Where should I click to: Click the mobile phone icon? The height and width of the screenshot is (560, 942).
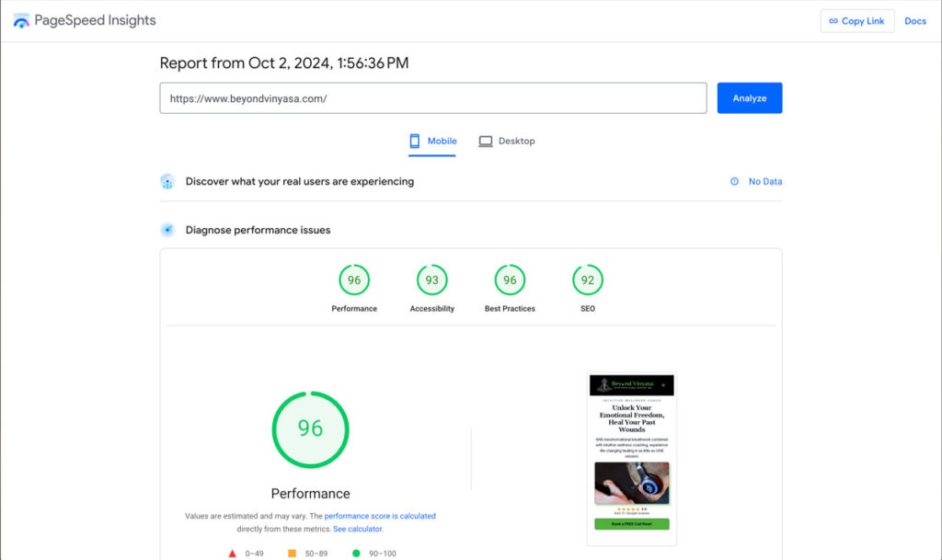[415, 141]
